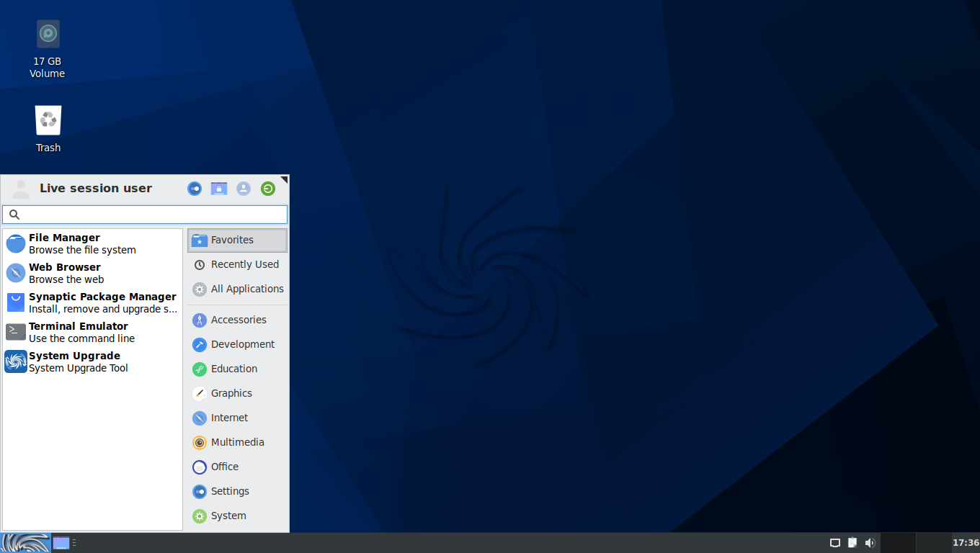Open the Office category
Viewport: 980px width, 553px height.
click(237, 467)
